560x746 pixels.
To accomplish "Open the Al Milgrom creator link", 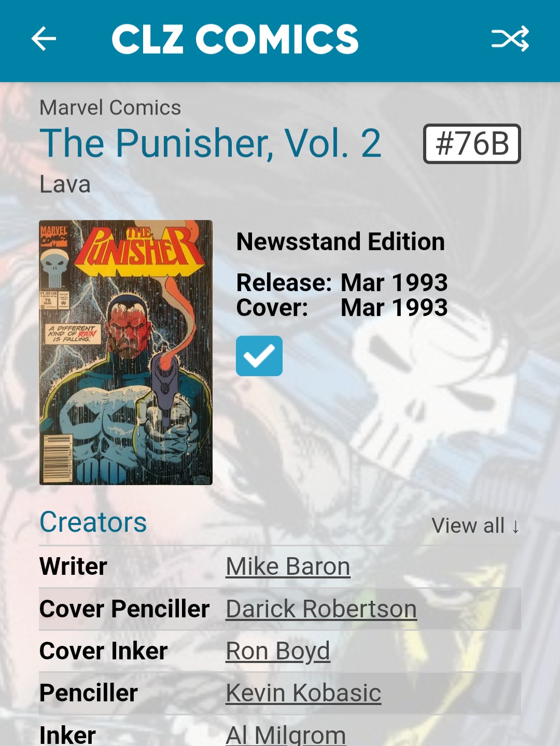I will pyautogui.click(x=286, y=735).
